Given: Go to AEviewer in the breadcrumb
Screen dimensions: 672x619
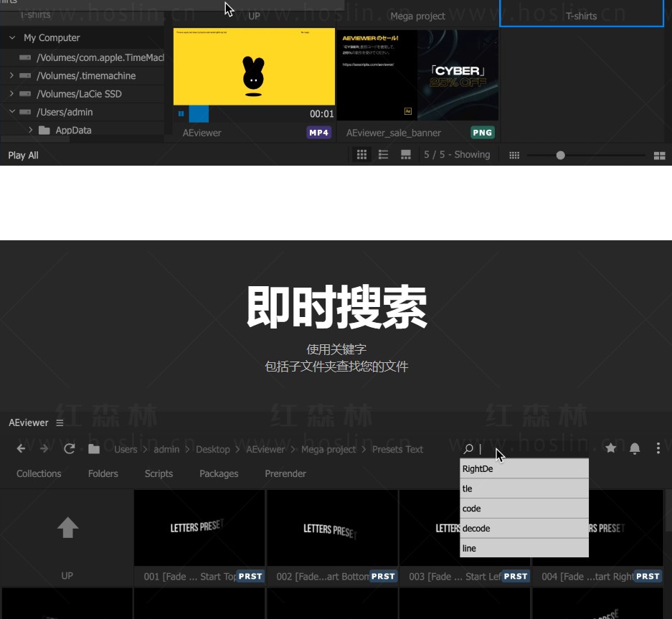Looking at the screenshot, I should (265, 449).
